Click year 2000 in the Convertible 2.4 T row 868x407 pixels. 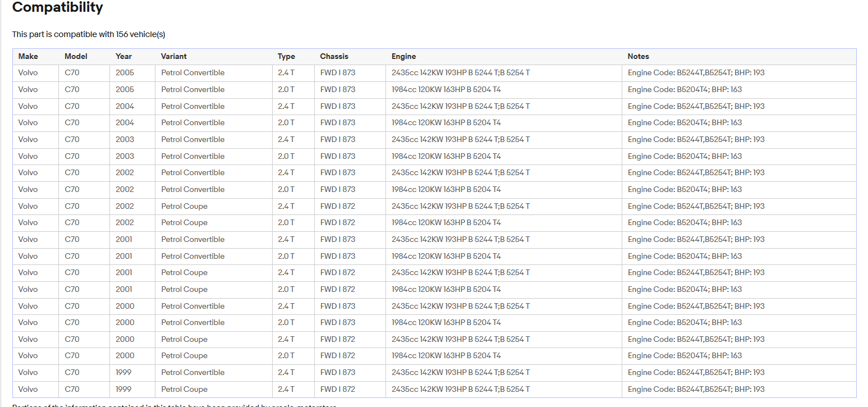(125, 306)
